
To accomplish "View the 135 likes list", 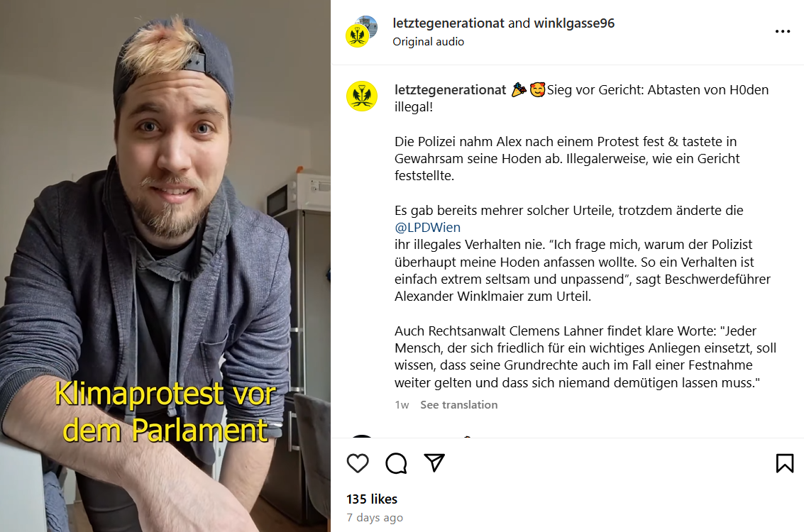I will tap(372, 499).
